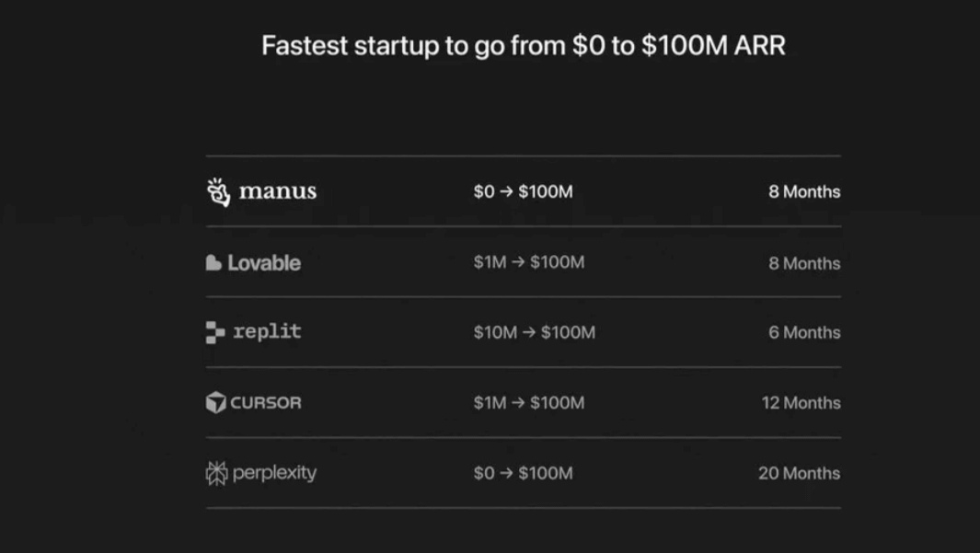Click Cursor 12 Months duration

pyautogui.click(x=801, y=402)
